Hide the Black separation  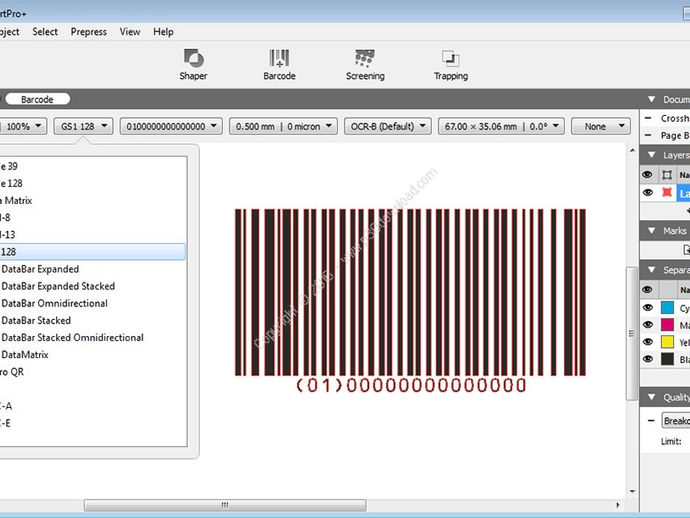point(648,359)
